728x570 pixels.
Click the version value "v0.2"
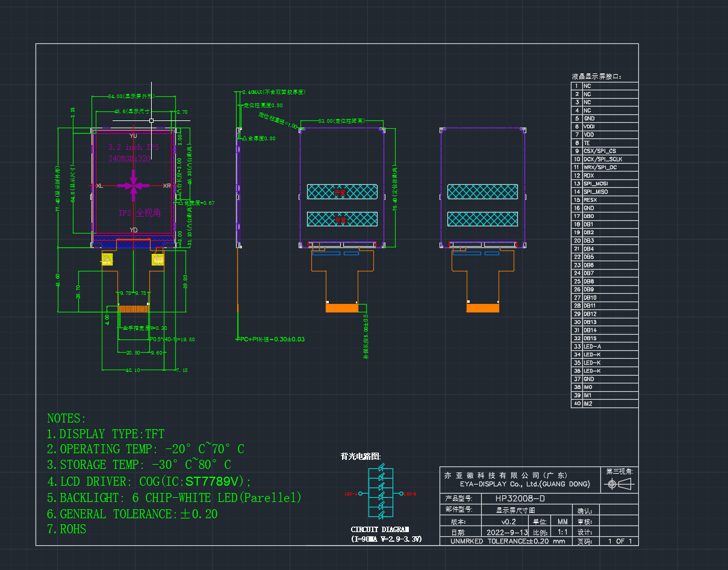click(x=509, y=522)
